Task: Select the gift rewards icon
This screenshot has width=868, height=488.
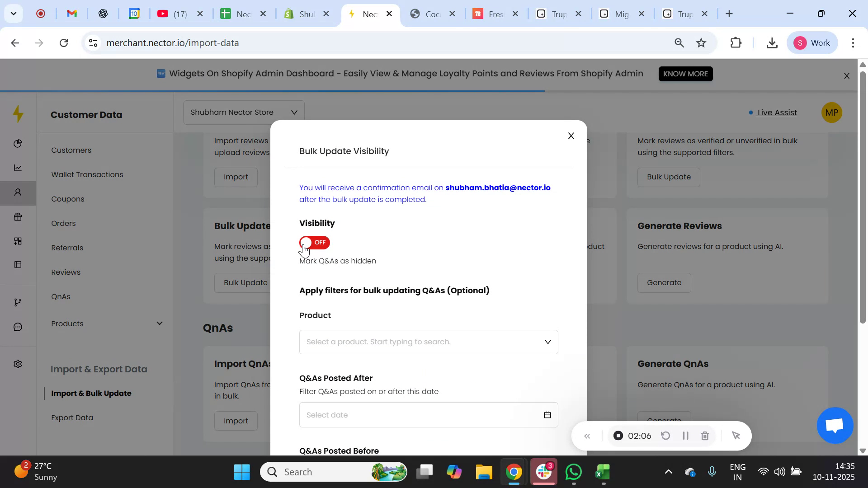Action: [x=18, y=217]
